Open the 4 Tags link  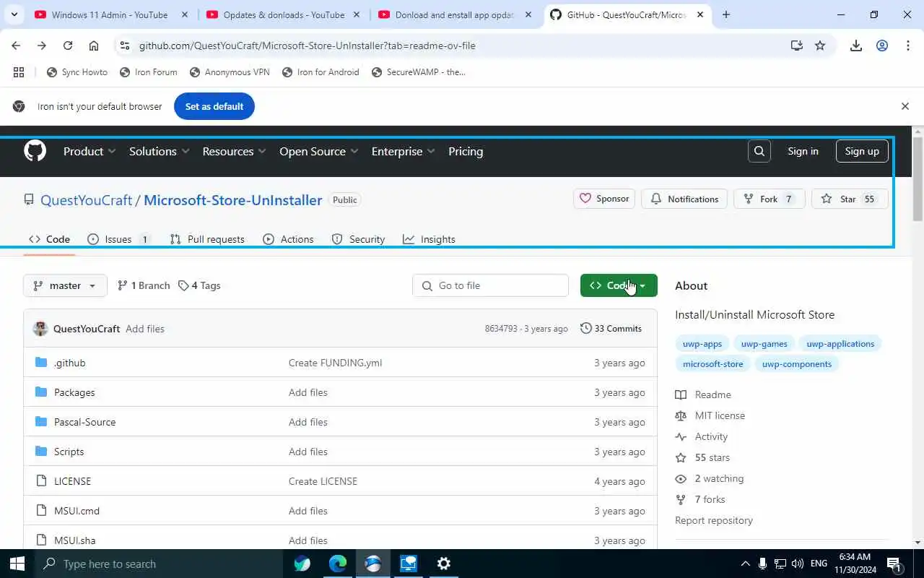pyautogui.click(x=199, y=285)
